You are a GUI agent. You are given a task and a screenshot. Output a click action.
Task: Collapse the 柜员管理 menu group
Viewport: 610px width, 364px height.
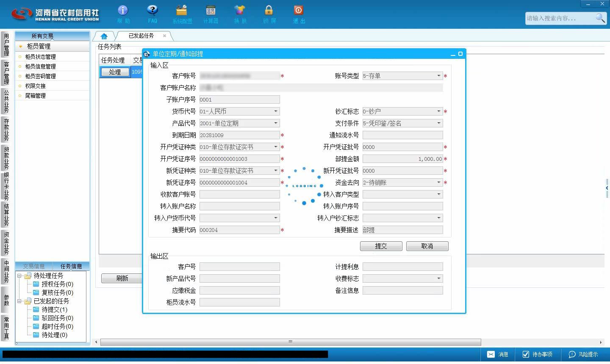[x=20, y=46]
